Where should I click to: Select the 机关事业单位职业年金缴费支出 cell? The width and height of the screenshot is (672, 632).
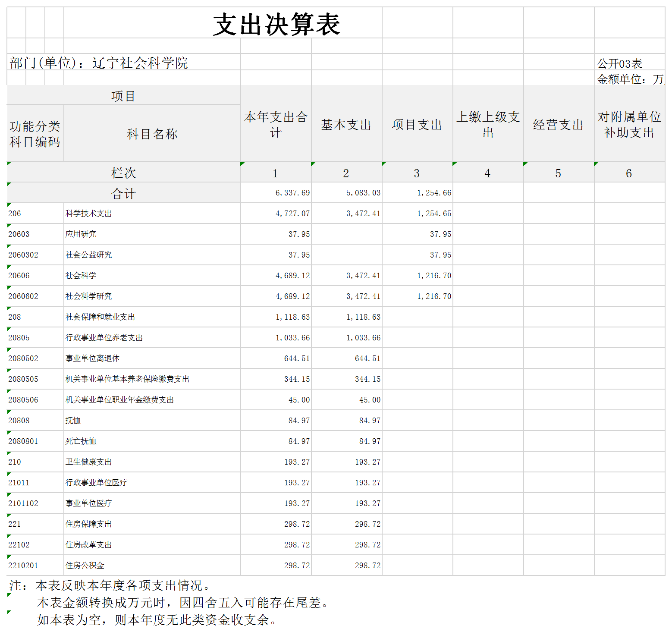(152, 400)
